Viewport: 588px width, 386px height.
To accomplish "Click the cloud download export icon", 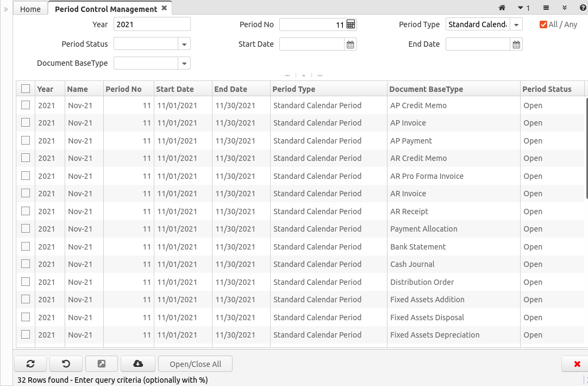I will tap(138, 364).
